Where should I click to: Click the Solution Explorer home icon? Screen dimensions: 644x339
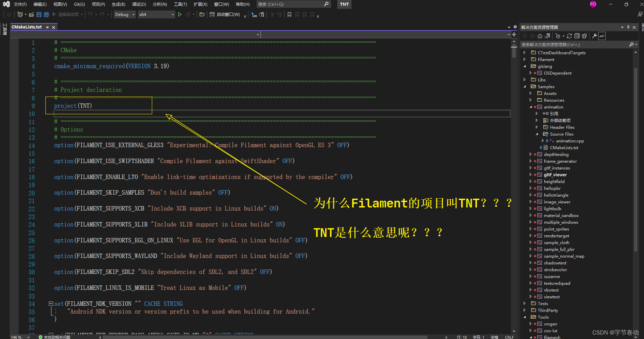pyautogui.click(x=540, y=36)
